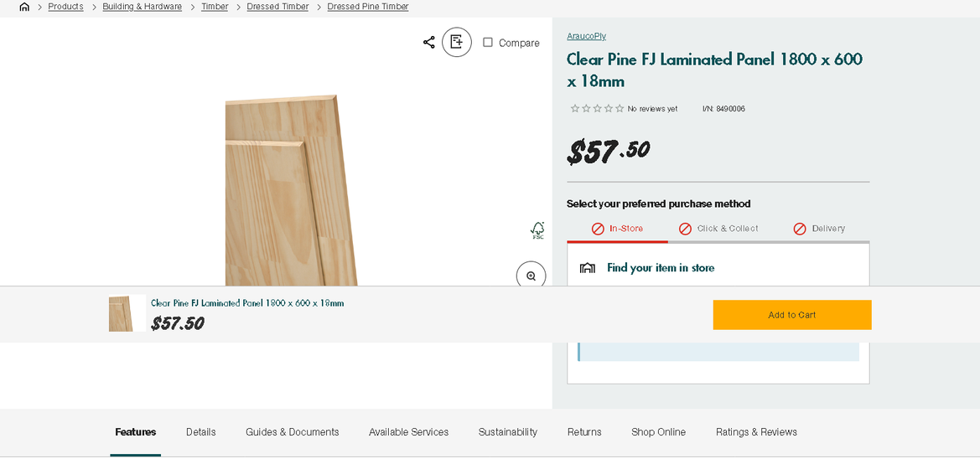The width and height of the screenshot is (980, 469).
Task: Click the sticky bar product thumbnail
Action: click(x=121, y=314)
